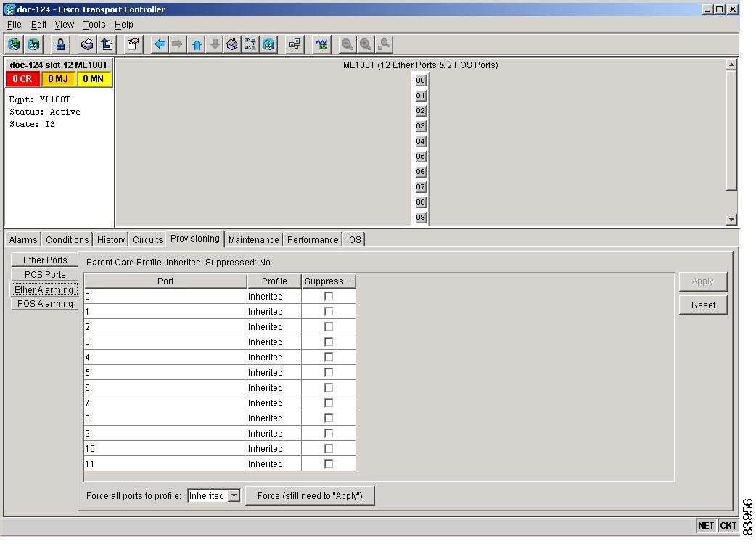Image resolution: width=756 pixels, height=557 pixels.
Task: Toggle Suppress checkbox for port 0
Action: (x=329, y=296)
